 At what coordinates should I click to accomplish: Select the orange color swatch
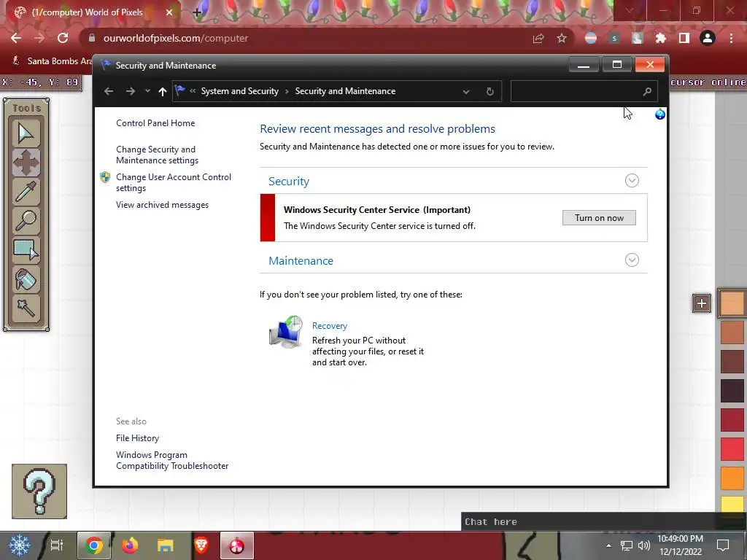pyautogui.click(x=732, y=478)
